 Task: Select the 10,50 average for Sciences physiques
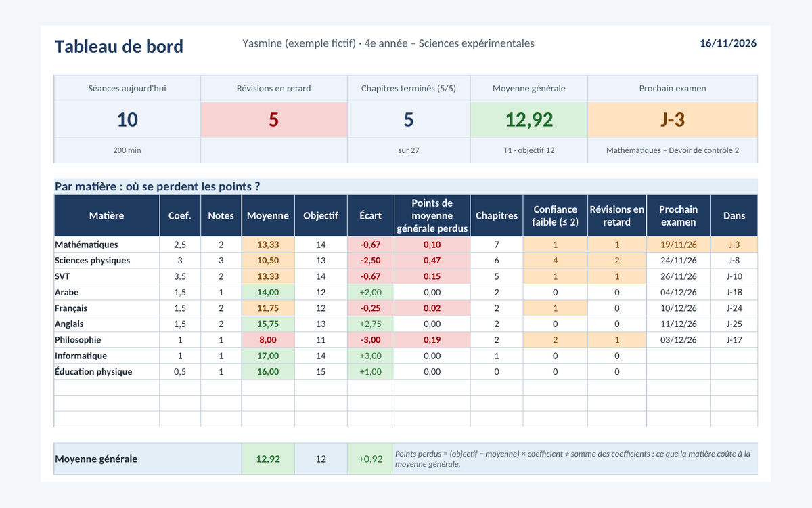point(268,261)
